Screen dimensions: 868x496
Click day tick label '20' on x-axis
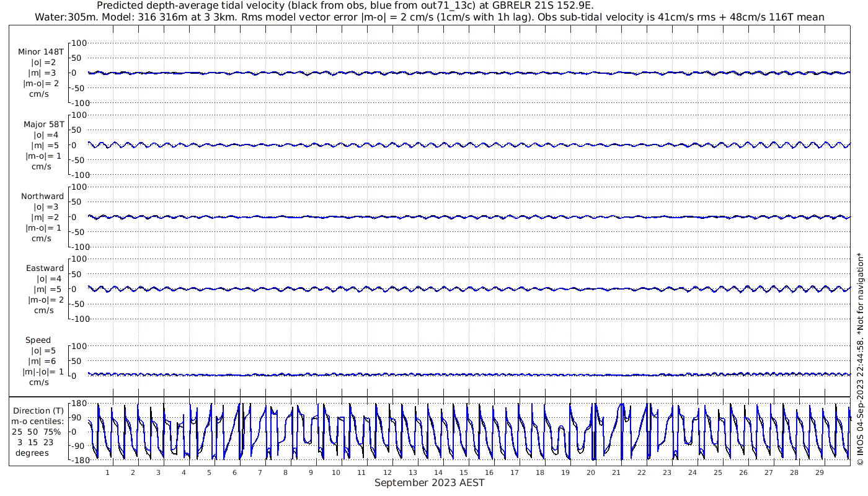(x=591, y=472)
